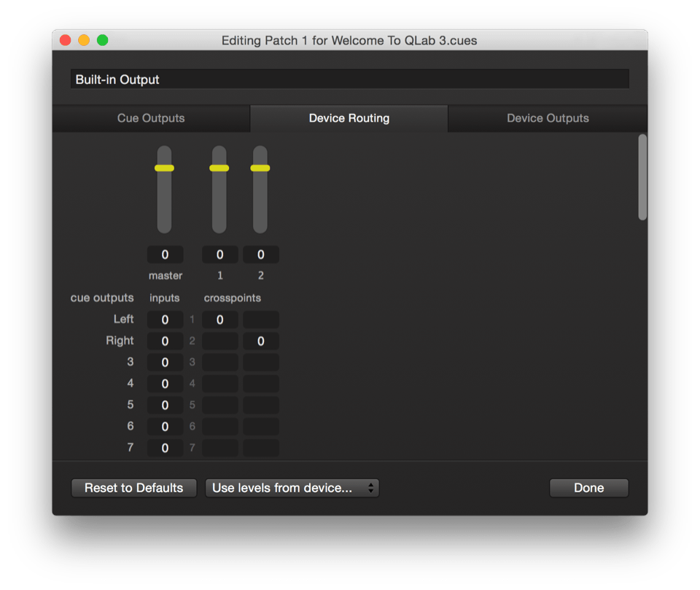The height and width of the screenshot is (590, 700).
Task: Select the Left input level field
Action: click(x=165, y=319)
